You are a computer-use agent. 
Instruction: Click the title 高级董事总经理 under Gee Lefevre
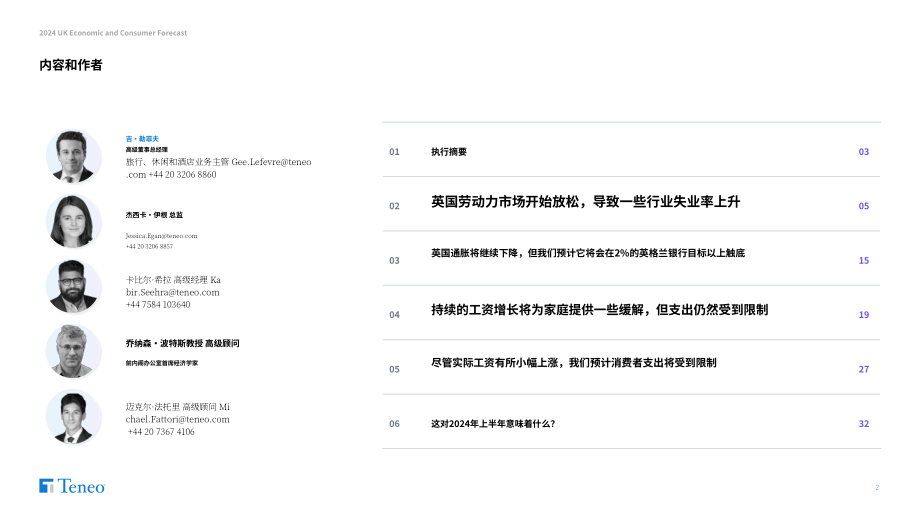pyautogui.click(x=147, y=150)
